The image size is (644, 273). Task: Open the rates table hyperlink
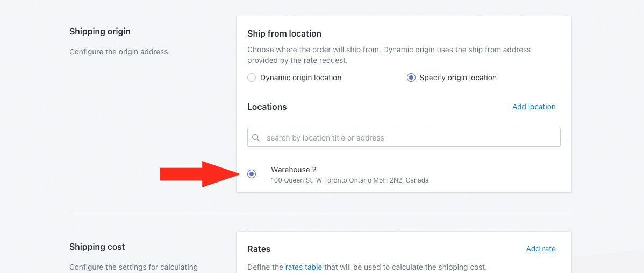click(304, 267)
